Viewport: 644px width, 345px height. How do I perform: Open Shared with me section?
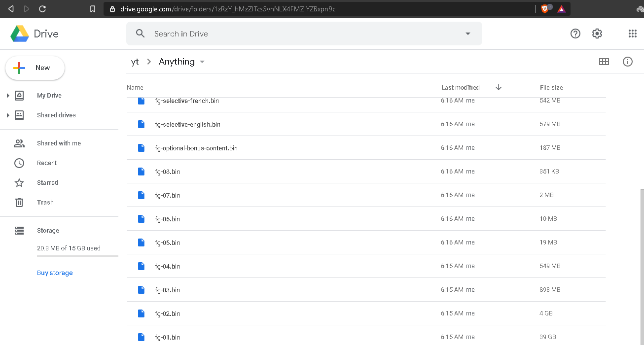59,143
